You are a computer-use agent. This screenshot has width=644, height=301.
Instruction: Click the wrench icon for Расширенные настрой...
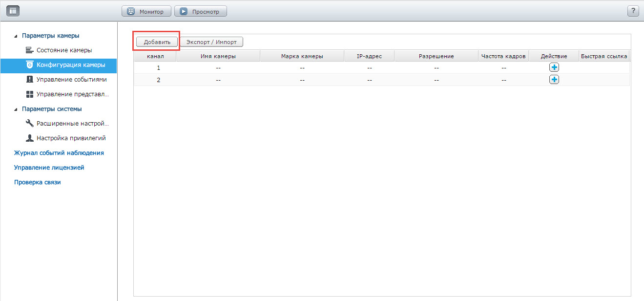29,123
